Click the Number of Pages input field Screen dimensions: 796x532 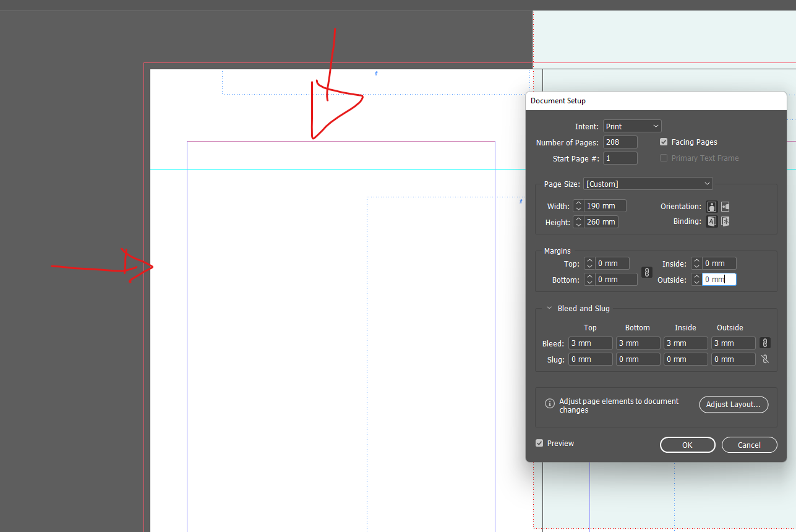click(x=620, y=142)
